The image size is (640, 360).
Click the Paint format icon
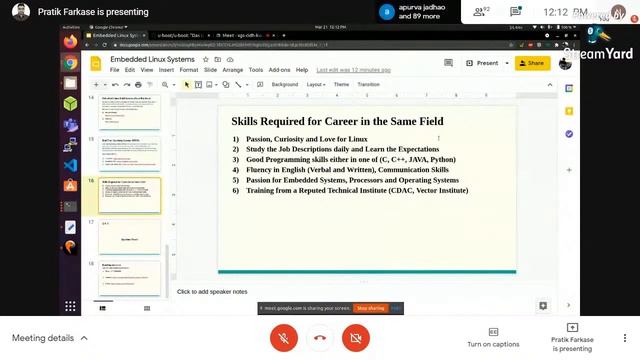point(150,84)
